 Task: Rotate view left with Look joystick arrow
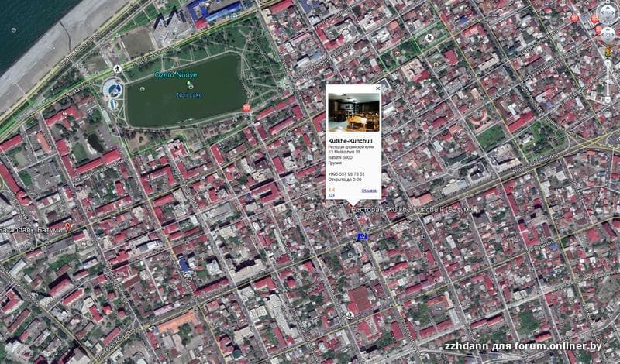603,12
